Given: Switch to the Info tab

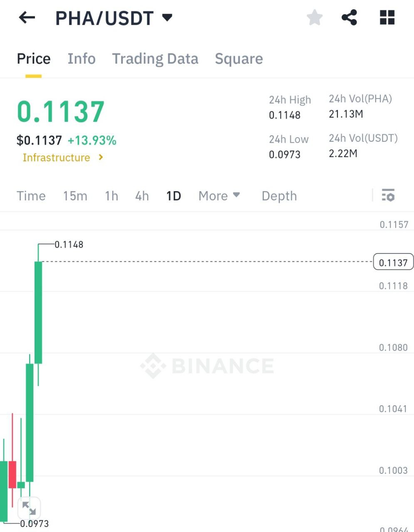Looking at the screenshot, I should tap(82, 59).
